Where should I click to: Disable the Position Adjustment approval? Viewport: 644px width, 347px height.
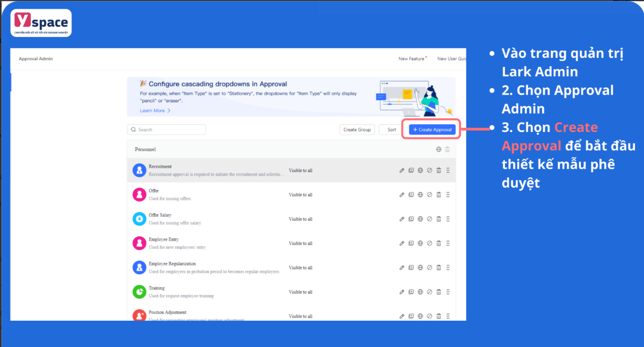[429, 316]
